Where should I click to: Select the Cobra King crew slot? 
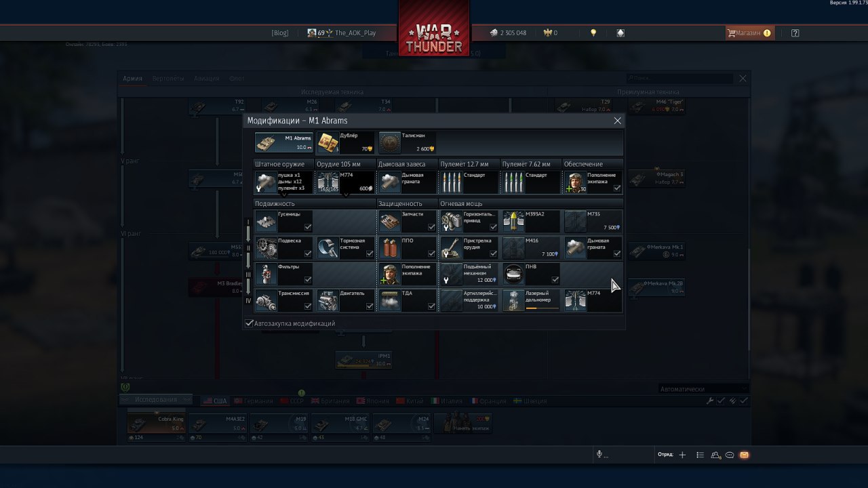pyautogui.click(x=157, y=424)
